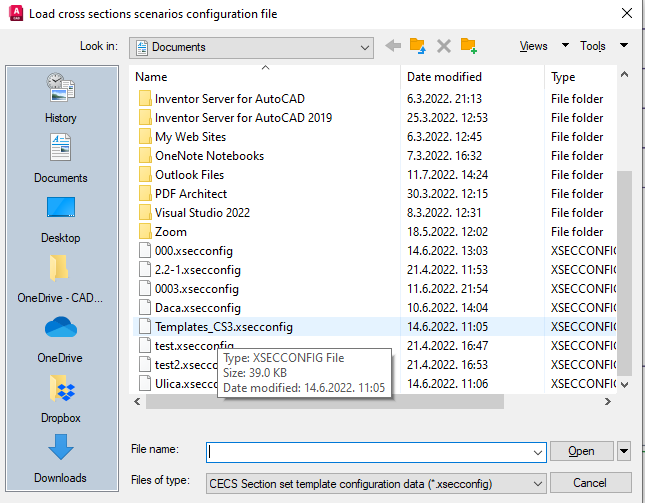Open the Tools menu
Image resolution: width=645 pixels, height=503 pixels.
tap(593, 46)
